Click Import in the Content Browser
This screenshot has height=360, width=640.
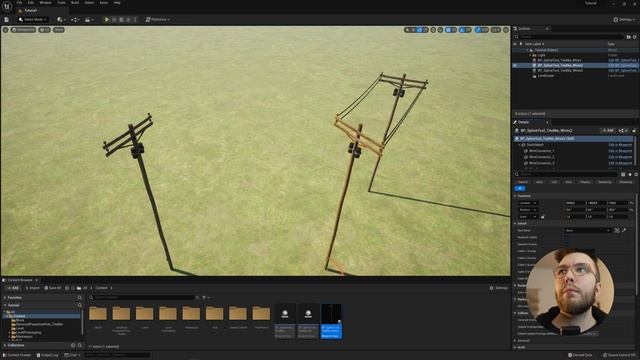tap(33, 288)
